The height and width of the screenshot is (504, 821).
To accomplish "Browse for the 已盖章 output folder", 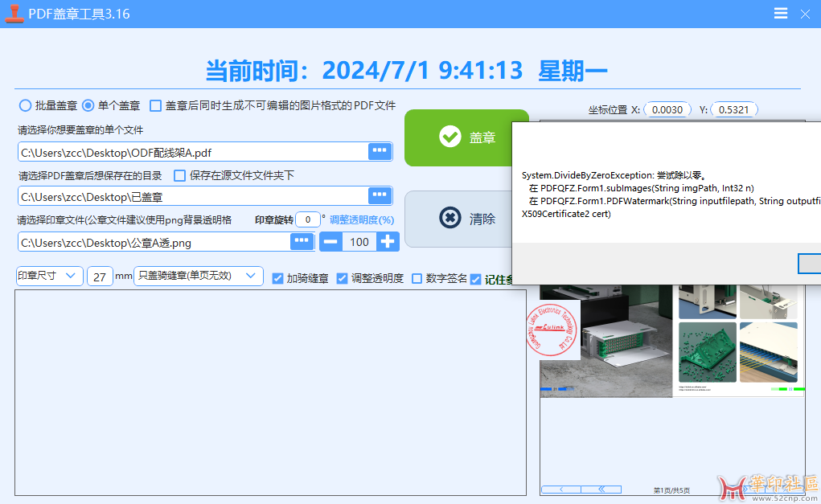I will tap(380, 196).
